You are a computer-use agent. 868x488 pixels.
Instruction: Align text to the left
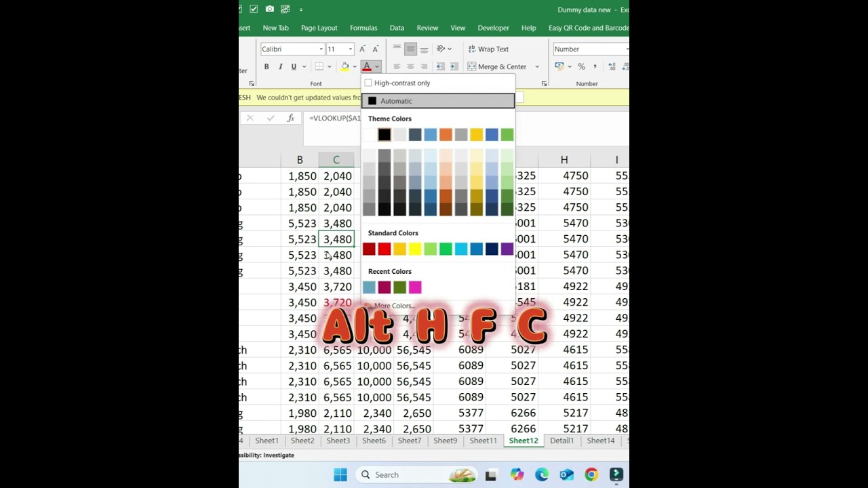(397, 66)
